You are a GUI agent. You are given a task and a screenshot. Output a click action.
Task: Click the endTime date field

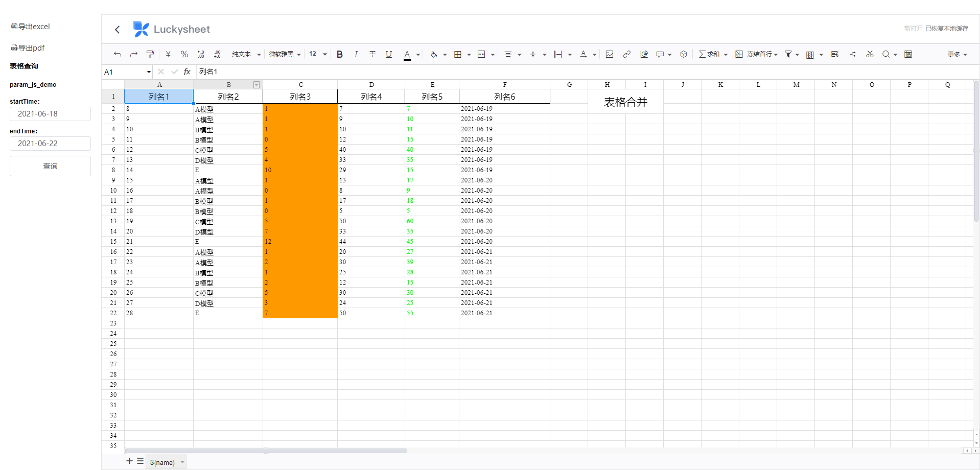coord(50,144)
